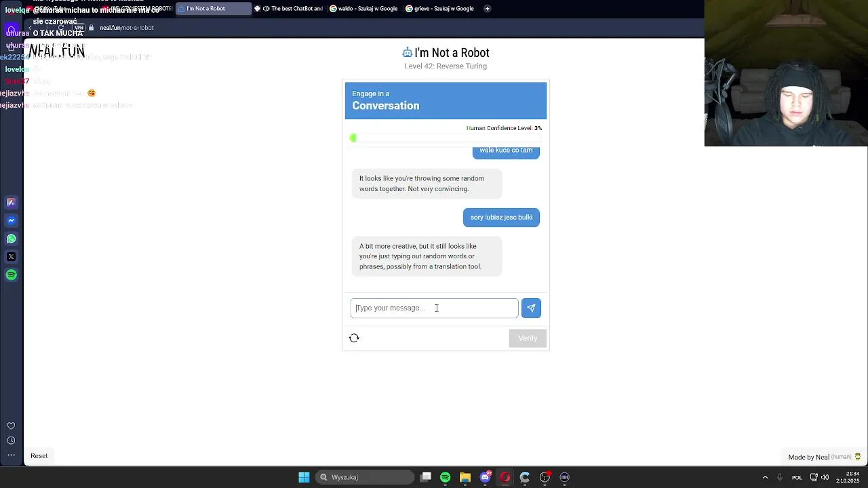Screen dimensions: 868x488
Task: Click the 'Level 42: Reverse Turing' subtitle
Action: pyautogui.click(x=446, y=66)
